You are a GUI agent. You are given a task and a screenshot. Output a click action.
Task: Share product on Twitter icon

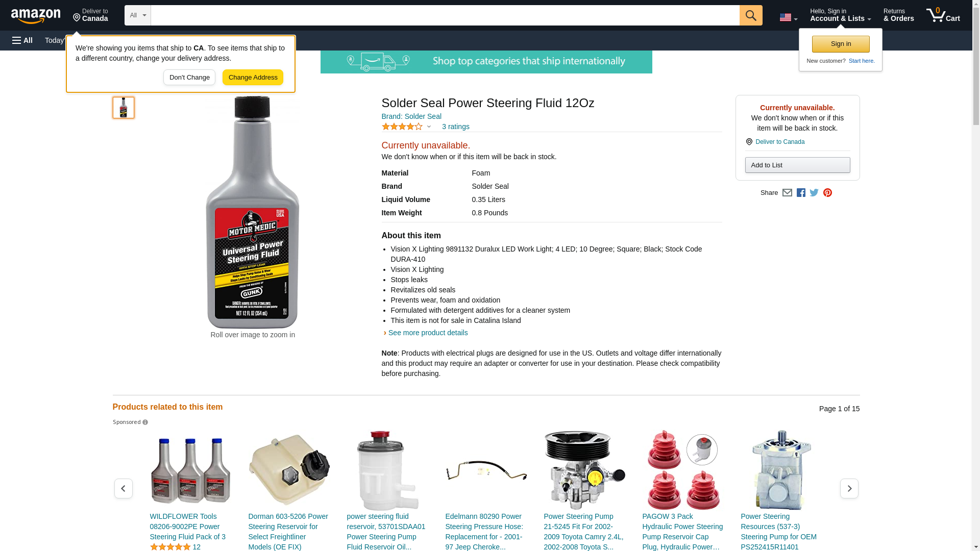coord(814,193)
